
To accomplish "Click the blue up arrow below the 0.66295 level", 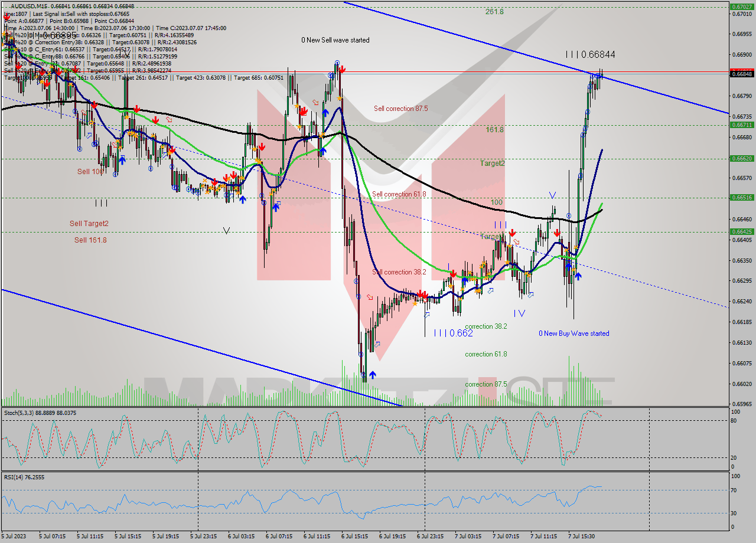I will (x=577, y=275).
